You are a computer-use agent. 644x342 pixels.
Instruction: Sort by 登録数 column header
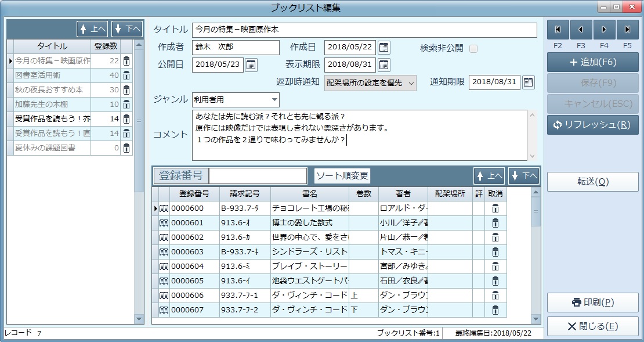[106, 46]
